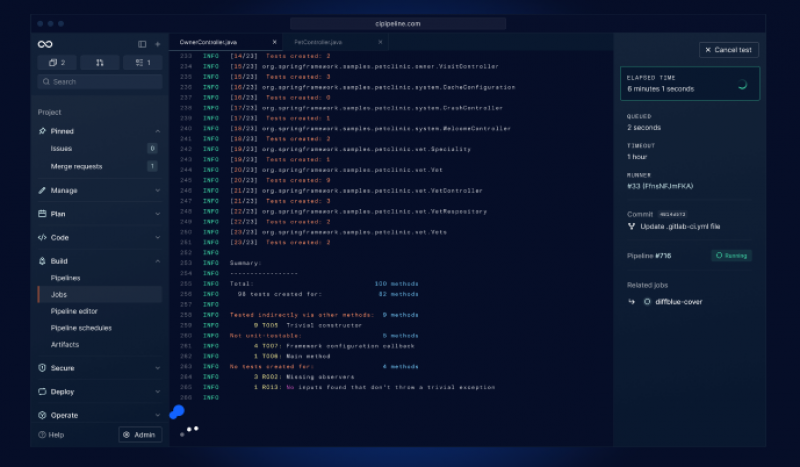The image size is (800, 467).
Task: Click the plus icon to create new
Action: click(x=157, y=44)
